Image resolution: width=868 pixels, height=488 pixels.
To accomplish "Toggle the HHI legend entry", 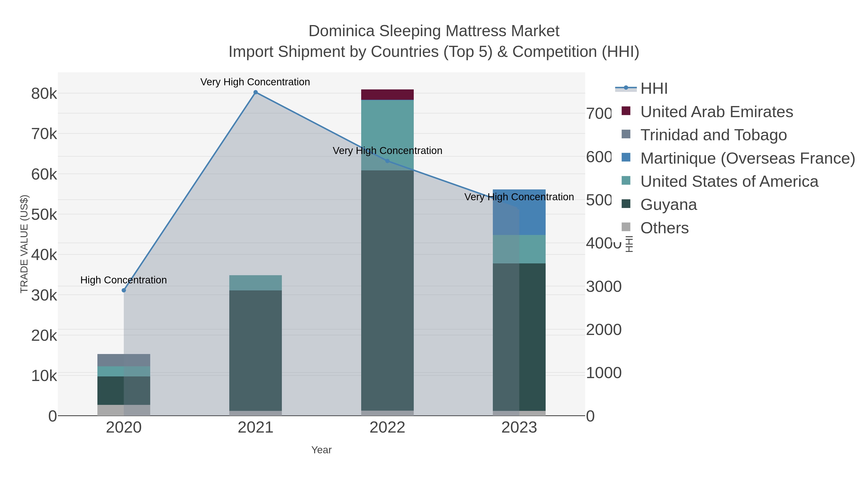I will click(642, 89).
